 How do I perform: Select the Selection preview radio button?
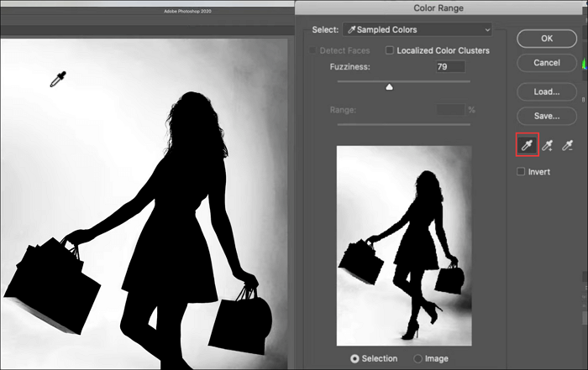tap(354, 358)
